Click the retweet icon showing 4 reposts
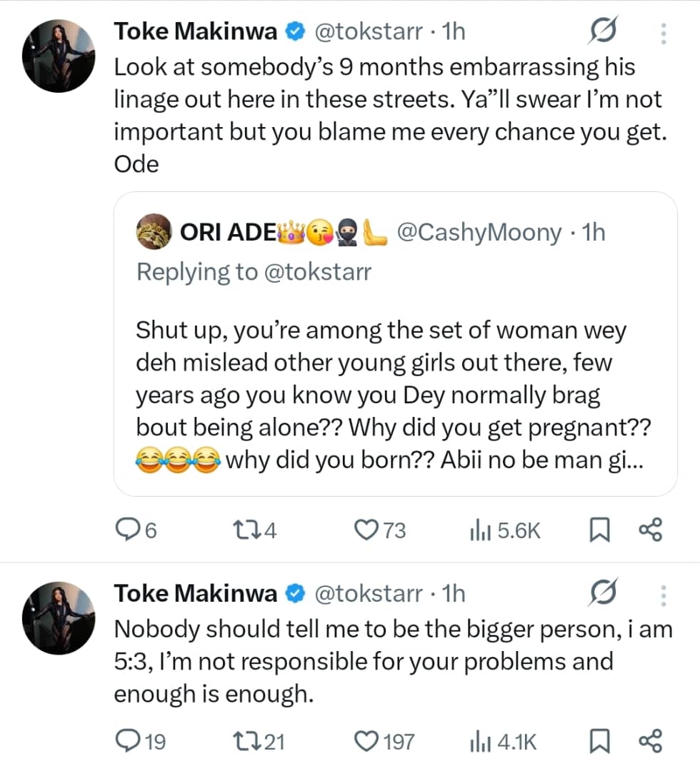Image resolution: width=700 pixels, height=771 pixels. [x=251, y=530]
